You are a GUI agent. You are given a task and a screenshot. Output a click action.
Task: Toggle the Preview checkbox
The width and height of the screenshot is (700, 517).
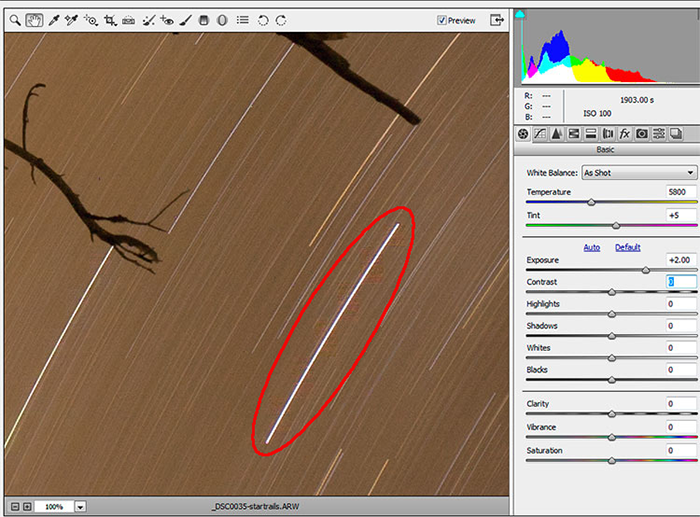click(x=442, y=20)
